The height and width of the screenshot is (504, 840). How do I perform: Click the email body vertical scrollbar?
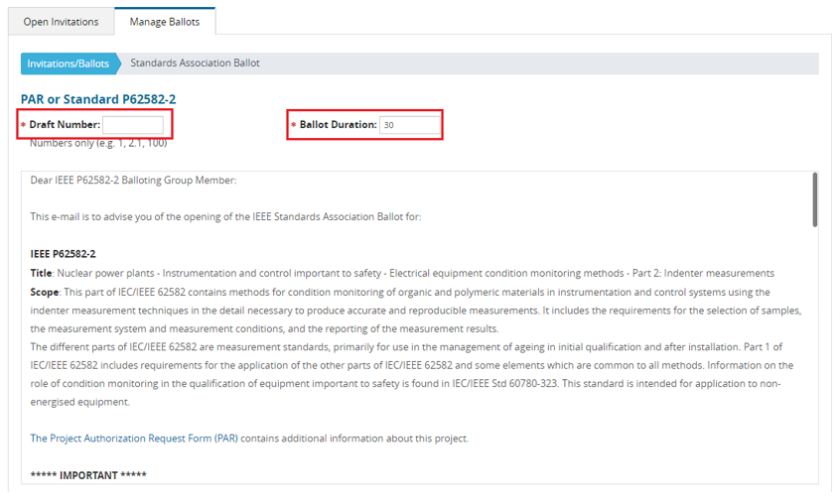coord(814,199)
